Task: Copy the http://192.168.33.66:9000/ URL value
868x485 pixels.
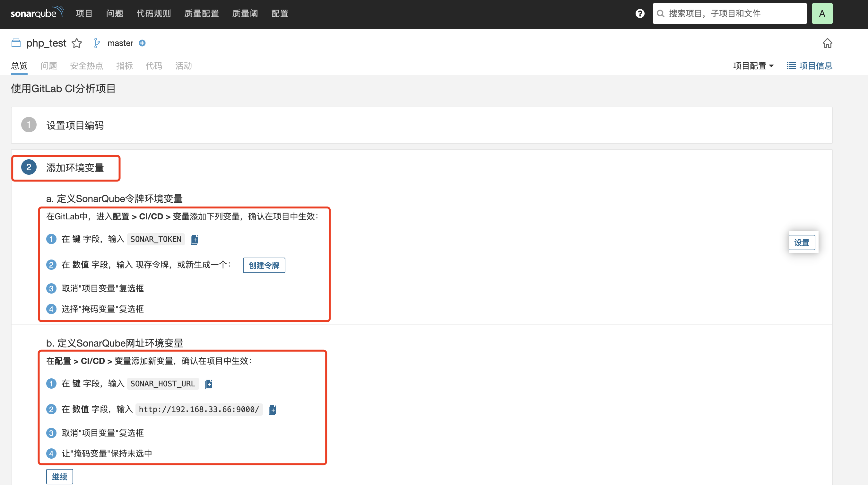Action: 273,410
